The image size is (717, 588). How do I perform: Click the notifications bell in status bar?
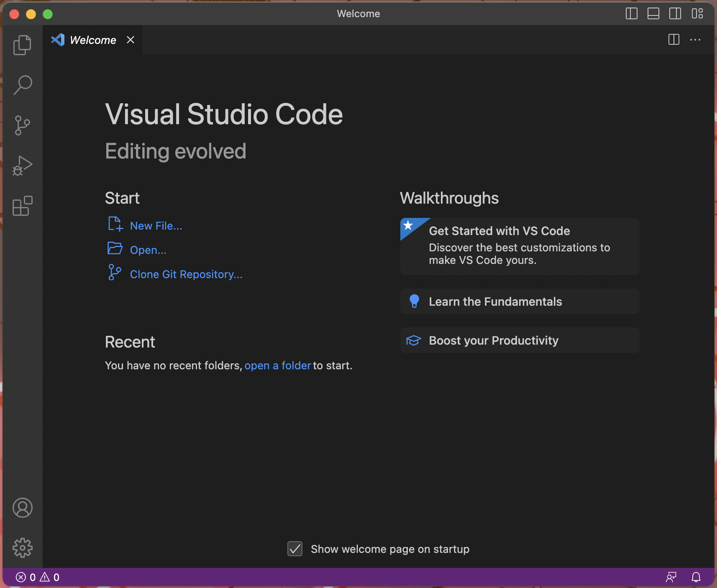coord(696,577)
